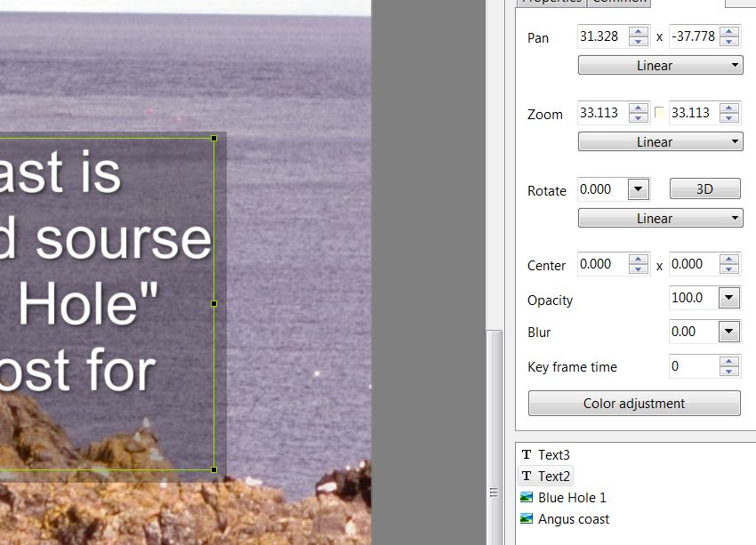Open the Blur dropdown arrow
This screenshot has height=545, width=756.
click(x=729, y=332)
